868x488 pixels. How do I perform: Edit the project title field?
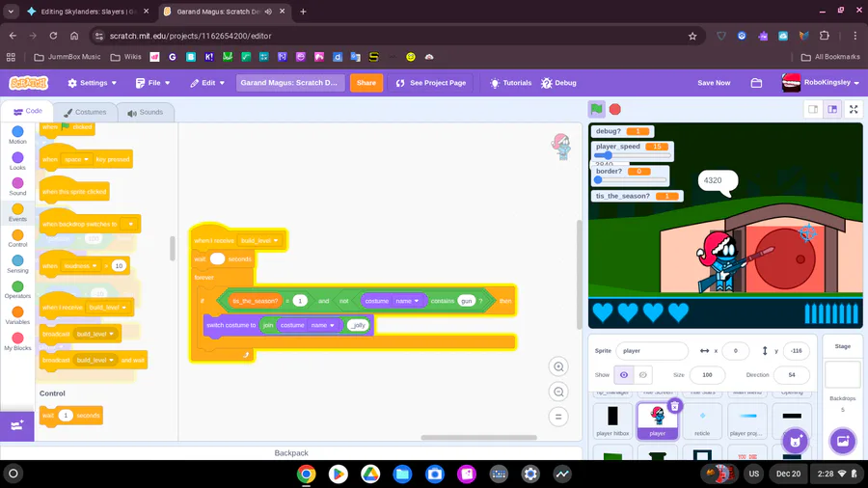click(290, 83)
